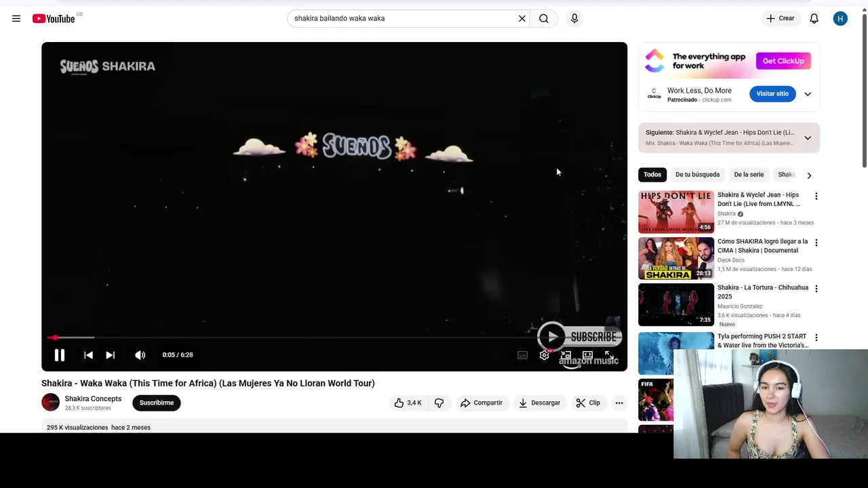868x488 pixels.
Task: Expand ClickUp ad options chevron
Action: [808, 94]
